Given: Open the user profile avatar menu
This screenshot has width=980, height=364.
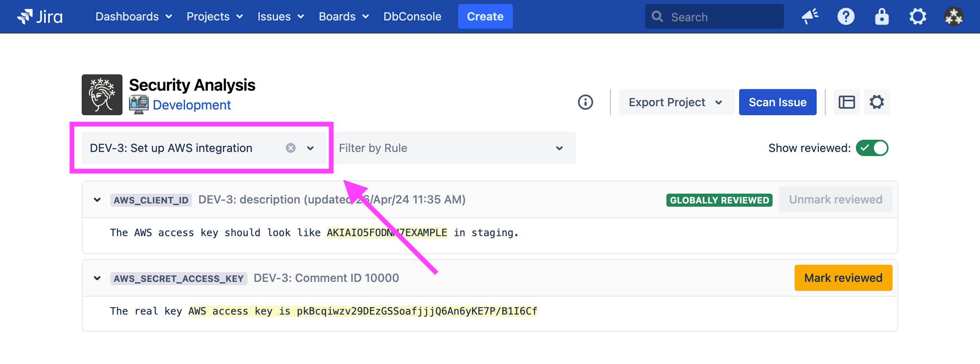Looking at the screenshot, I should [953, 17].
